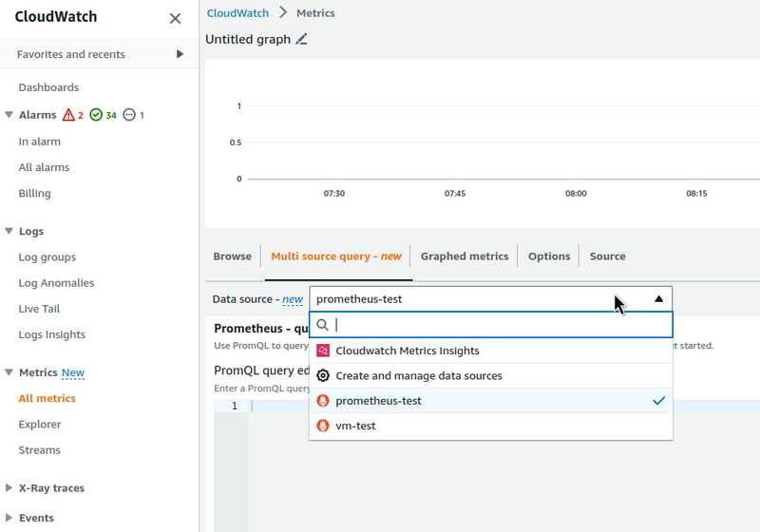This screenshot has width=760, height=532.
Task: Open Logs Insights
Action: click(52, 334)
